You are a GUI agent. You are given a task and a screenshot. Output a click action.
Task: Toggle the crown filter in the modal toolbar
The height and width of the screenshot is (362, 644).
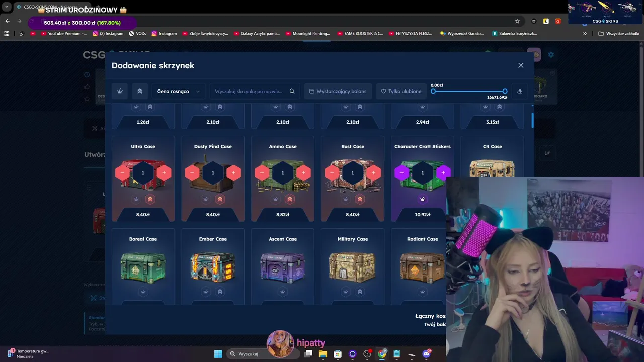tap(120, 91)
